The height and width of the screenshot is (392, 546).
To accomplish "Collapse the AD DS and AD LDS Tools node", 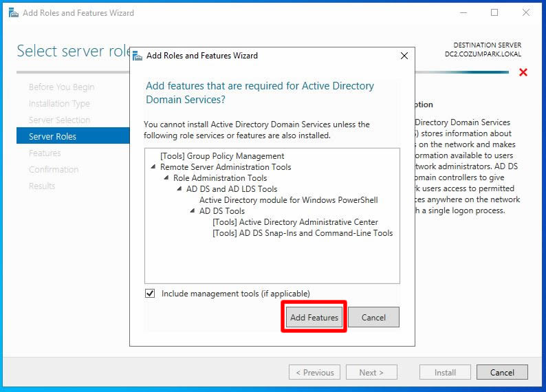I will [x=179, y=189].
